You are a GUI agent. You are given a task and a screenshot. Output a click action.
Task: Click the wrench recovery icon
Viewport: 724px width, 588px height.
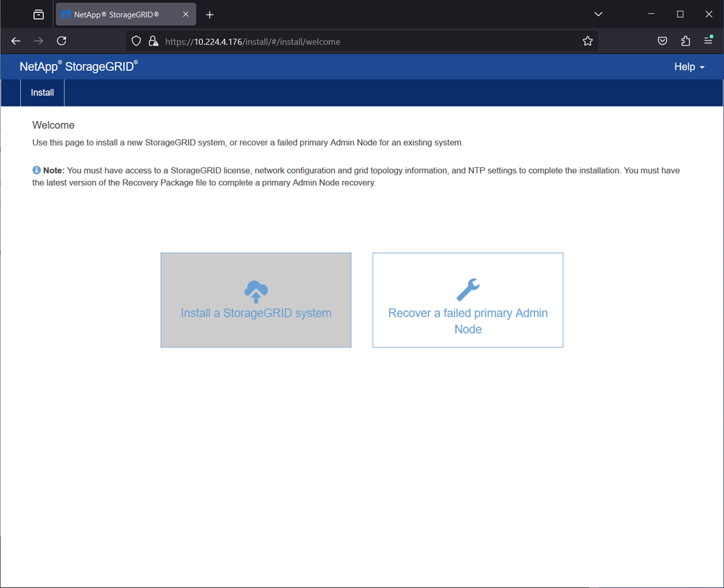(x=467, y=290)
